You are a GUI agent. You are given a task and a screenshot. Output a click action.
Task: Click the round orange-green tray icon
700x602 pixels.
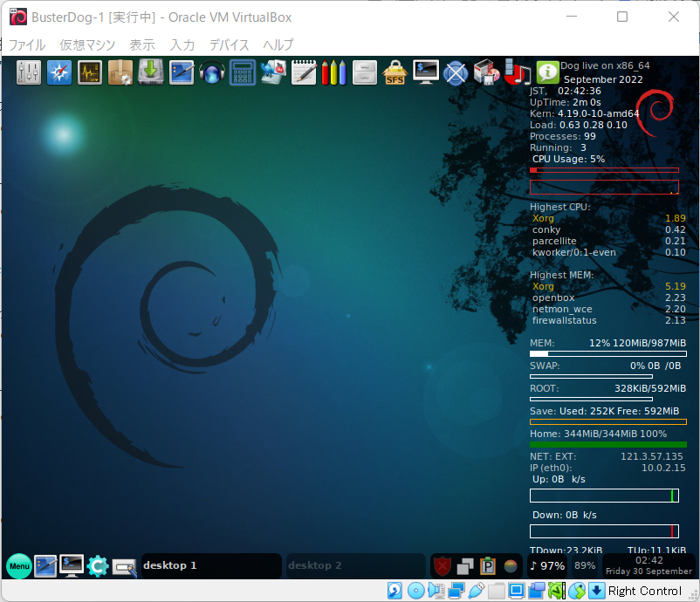pos(511,566)
